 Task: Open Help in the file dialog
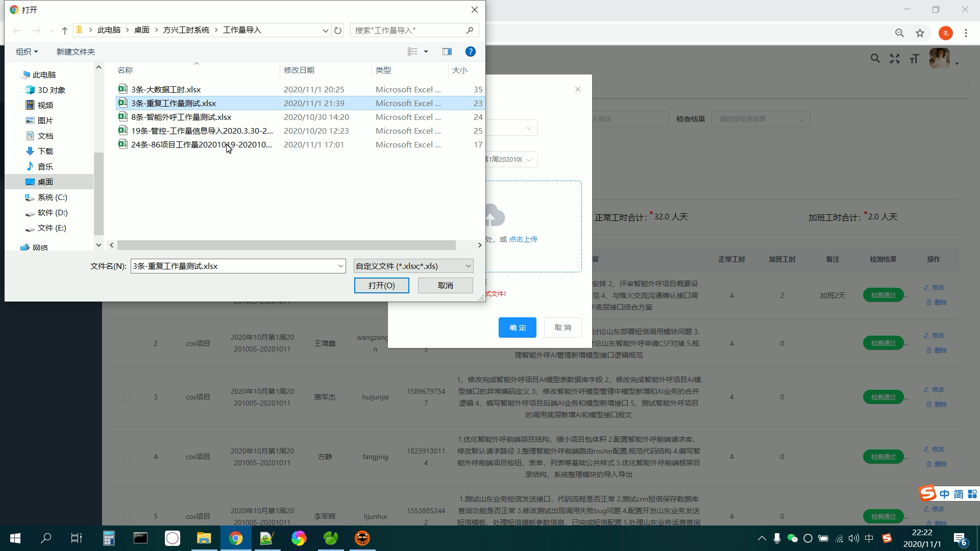[x=470, y=51]
